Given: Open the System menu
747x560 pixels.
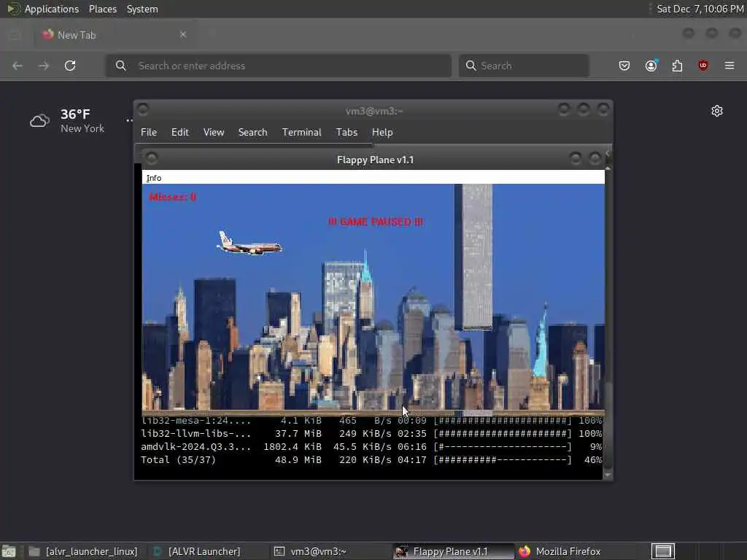Looking at the screenshot, I should pos(142,9).
